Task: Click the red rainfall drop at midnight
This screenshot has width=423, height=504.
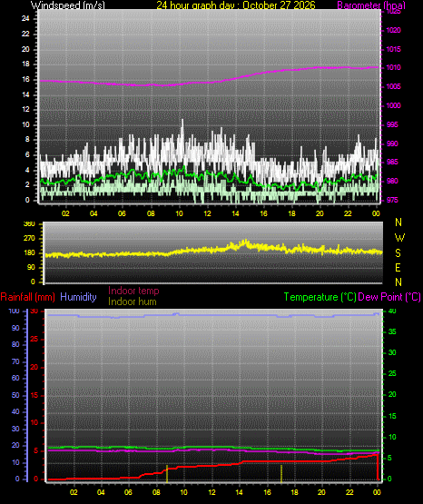Action: (378, 467)
